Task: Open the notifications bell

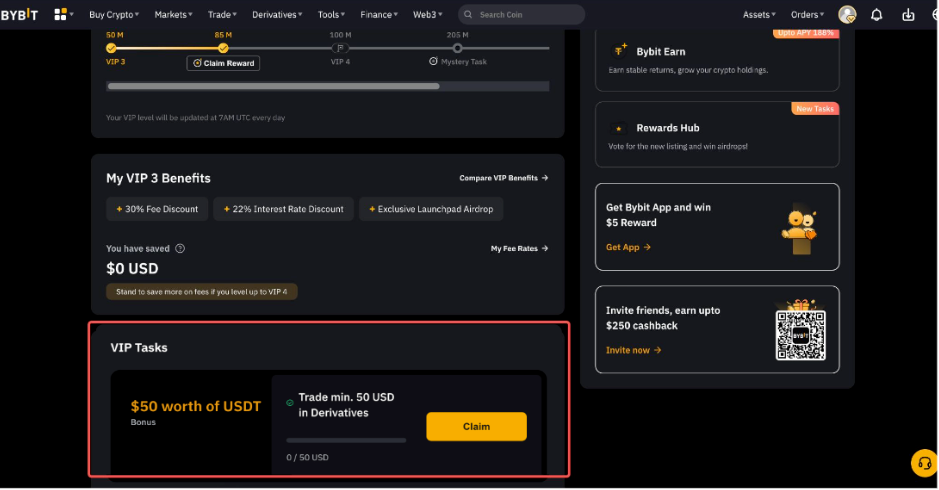Action: [877, 15]
